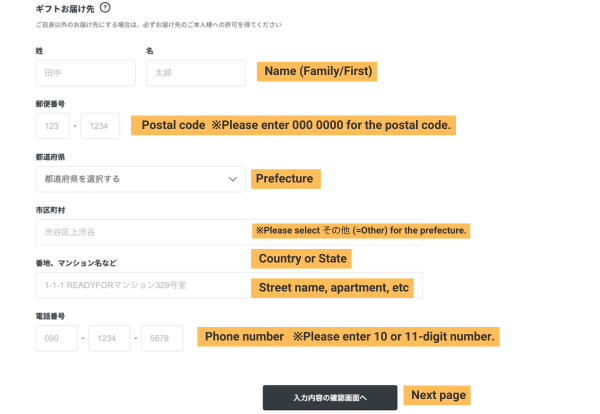600x414 pixels.
Task: Click the help icon beside ギフトお届け先
Action: pyautogui.click(x=104, y=8)
